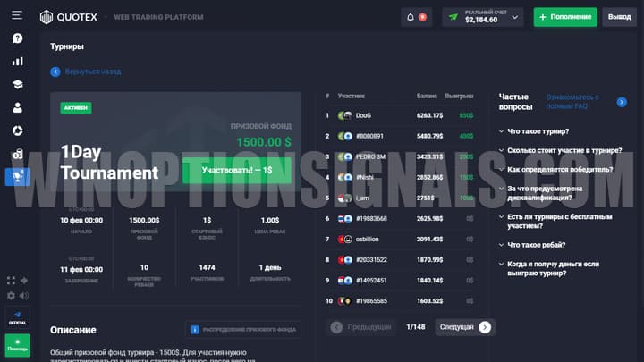
Task: Open the hamburger menu in sidebar
Action: pos(17,16)
